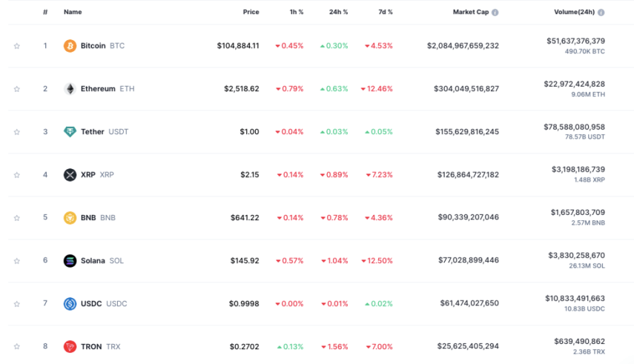Click BNB volume $1,657,803,709
This screenshot has width=634, height=364.
point(578,212)
